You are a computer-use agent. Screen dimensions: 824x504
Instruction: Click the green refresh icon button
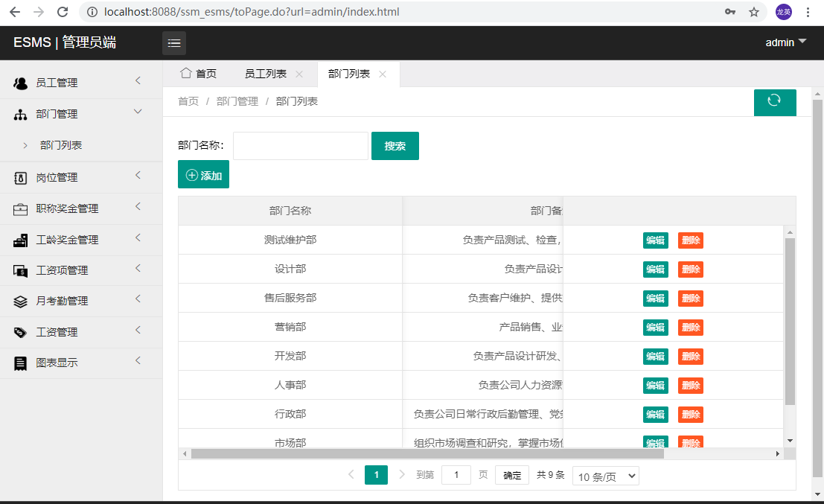tap(774, 101)
